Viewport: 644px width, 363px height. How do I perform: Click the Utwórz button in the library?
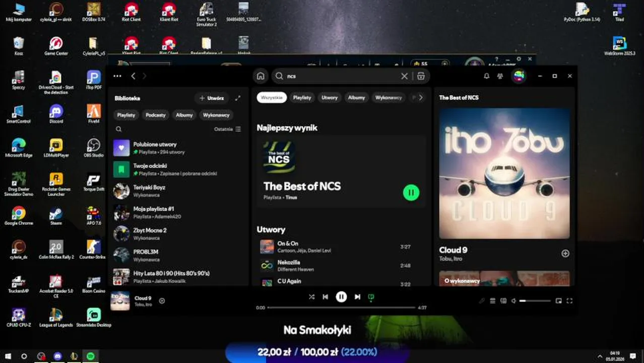(x=212, y=98)
